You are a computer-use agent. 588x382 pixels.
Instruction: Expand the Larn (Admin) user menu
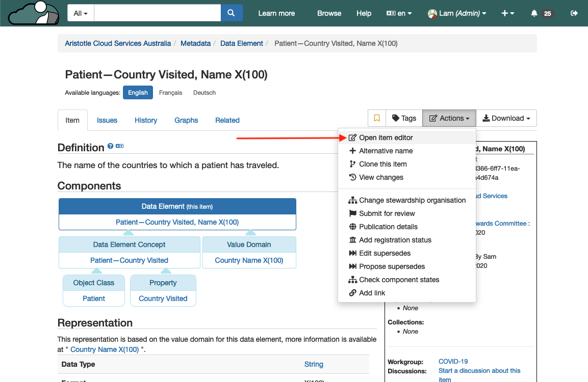pos(457,13)
